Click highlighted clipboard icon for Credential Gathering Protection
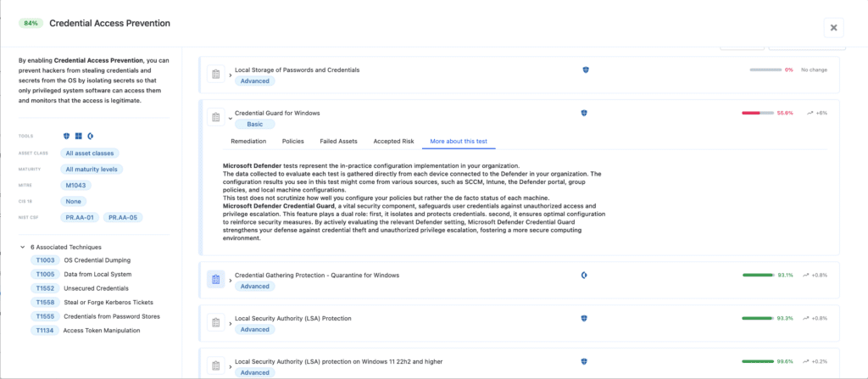The width and height of the screenshot is (868, 379). (215, 280)
